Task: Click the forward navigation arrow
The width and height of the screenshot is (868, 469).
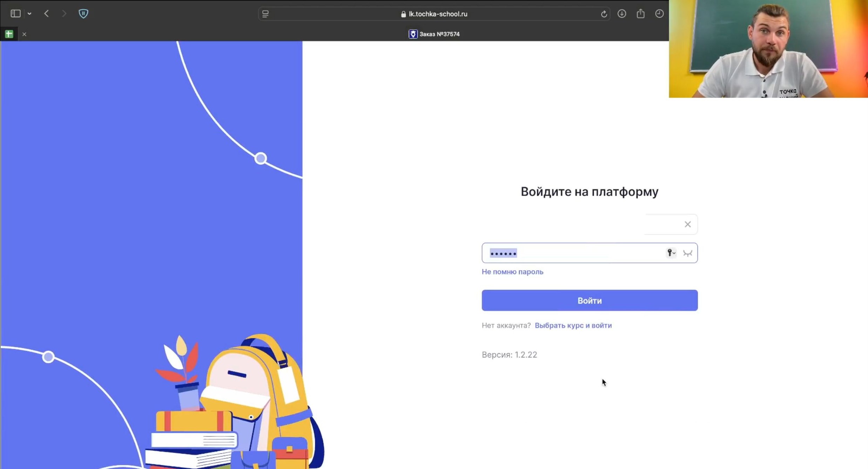Action: click(x=64, y=14)
